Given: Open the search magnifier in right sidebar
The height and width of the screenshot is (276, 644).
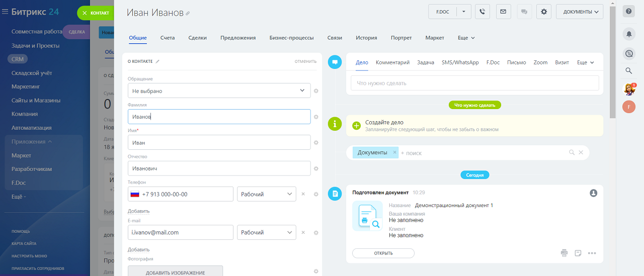Looking at the screenshot, I should pyautogui.click(x=628, y=71).
